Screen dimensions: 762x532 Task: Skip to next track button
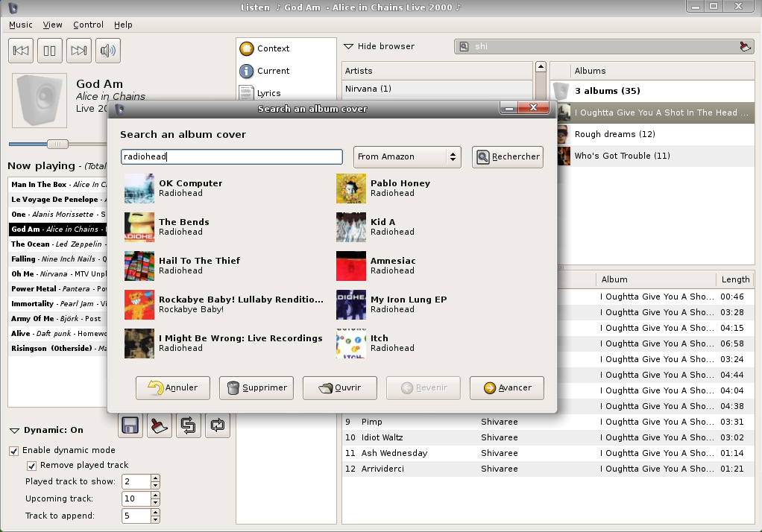(79, 51)
